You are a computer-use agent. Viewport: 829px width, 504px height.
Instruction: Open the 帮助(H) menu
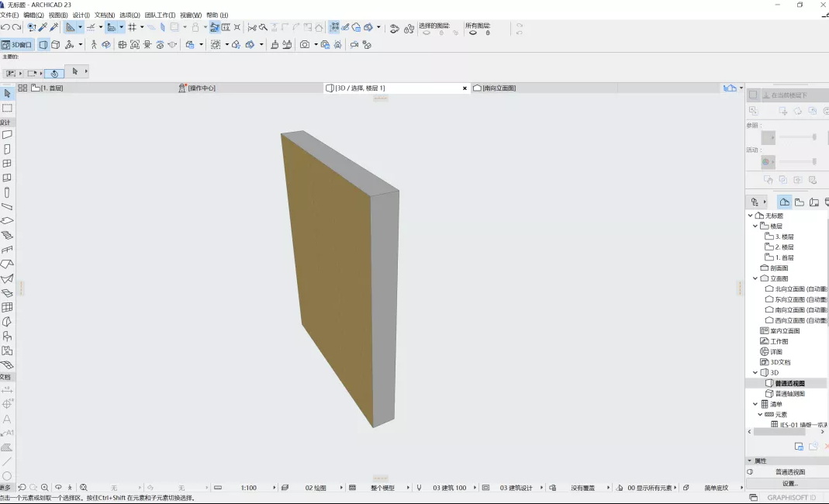pos(217,15)
